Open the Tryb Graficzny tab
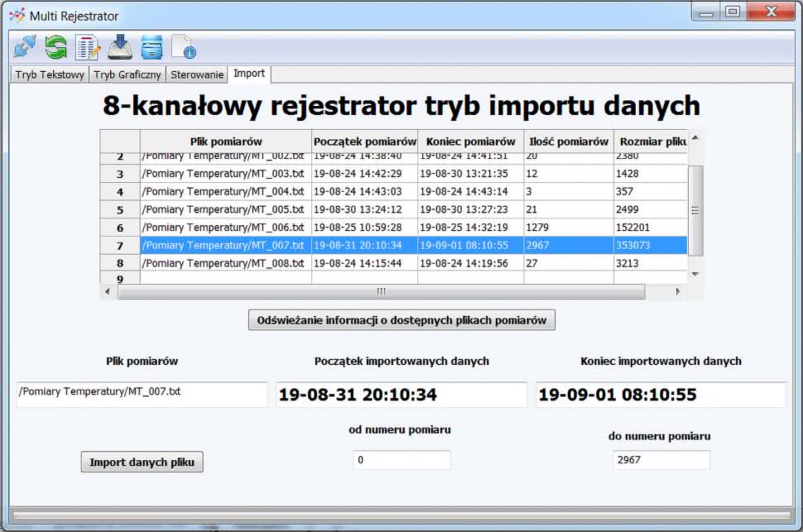The image size is (803, 532). coord(127,74)
